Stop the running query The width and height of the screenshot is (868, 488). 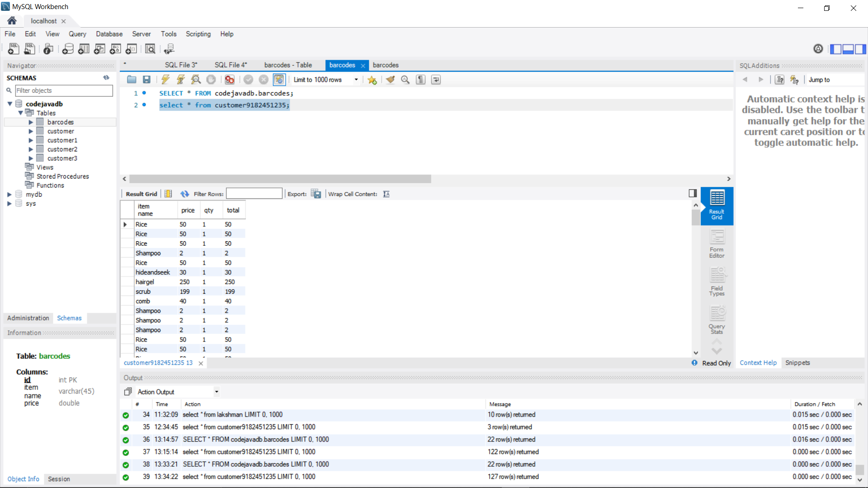point(211,80)
